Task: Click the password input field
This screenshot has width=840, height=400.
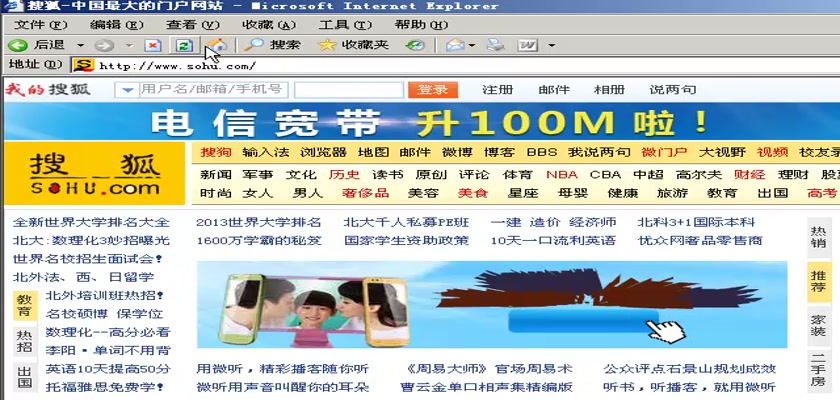Action: coord(349,90)
